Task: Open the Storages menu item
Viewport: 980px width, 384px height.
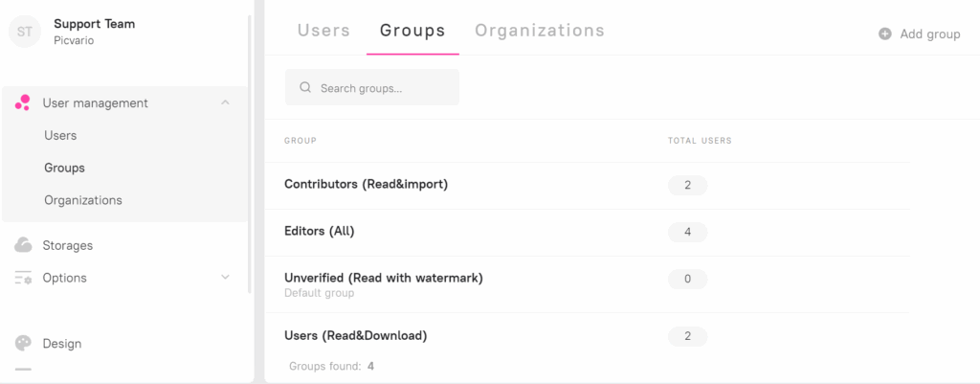Action: [x=68, y=245]
